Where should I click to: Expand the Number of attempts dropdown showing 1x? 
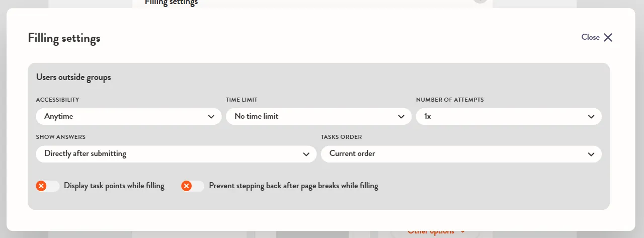point(509,116)
